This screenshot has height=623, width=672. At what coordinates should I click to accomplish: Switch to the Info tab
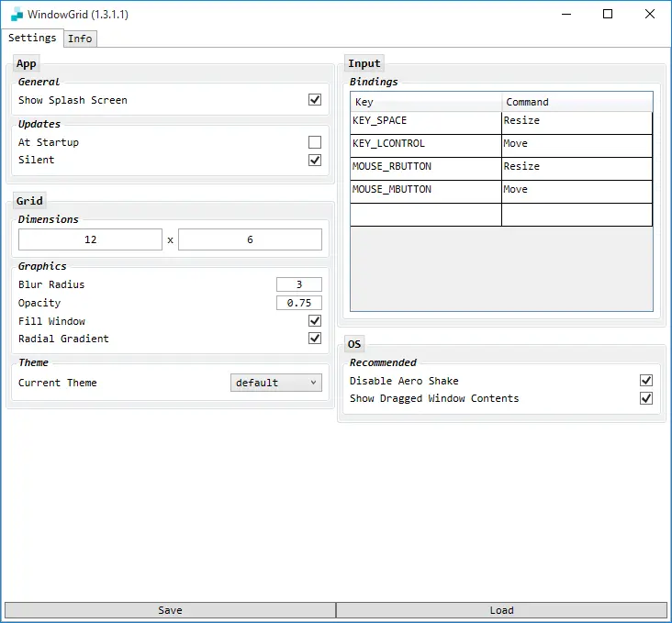pyautogui.click(x=80, y=39)
